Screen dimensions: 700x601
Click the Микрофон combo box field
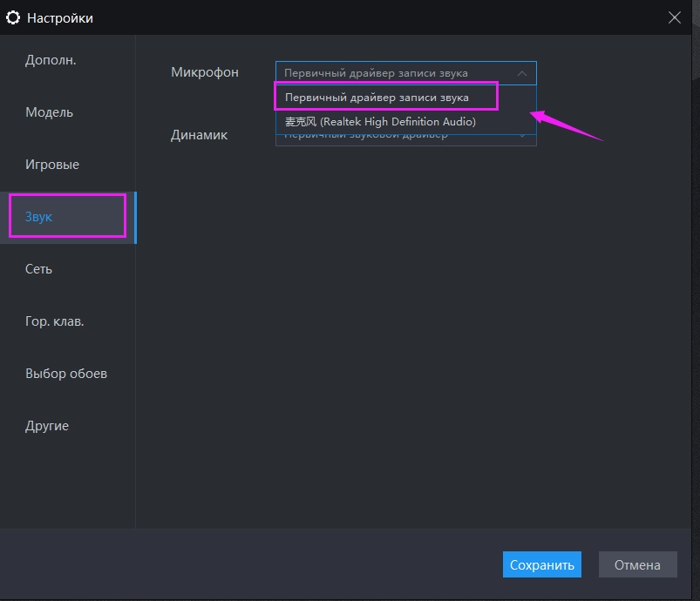392,73
